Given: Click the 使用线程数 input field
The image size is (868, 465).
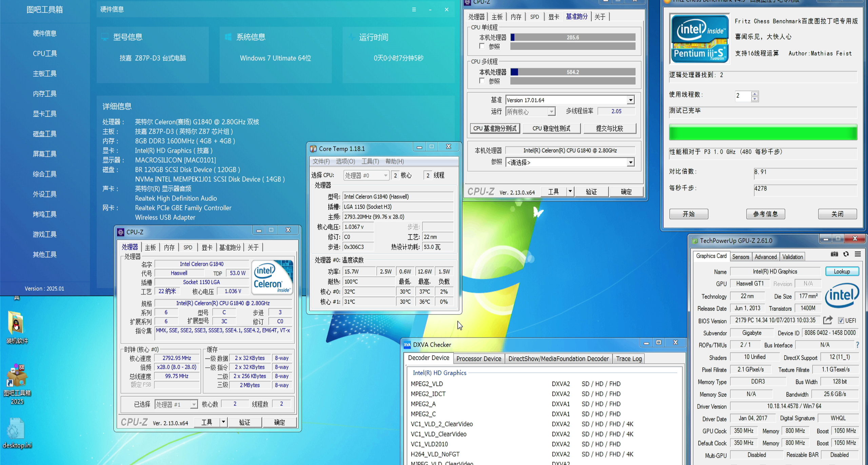Looking at the screenshot, I should (743, 96).
